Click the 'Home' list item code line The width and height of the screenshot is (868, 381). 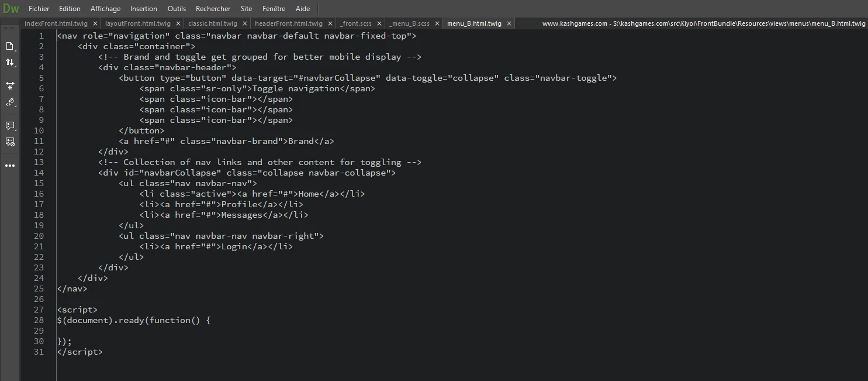click(252, 194)
